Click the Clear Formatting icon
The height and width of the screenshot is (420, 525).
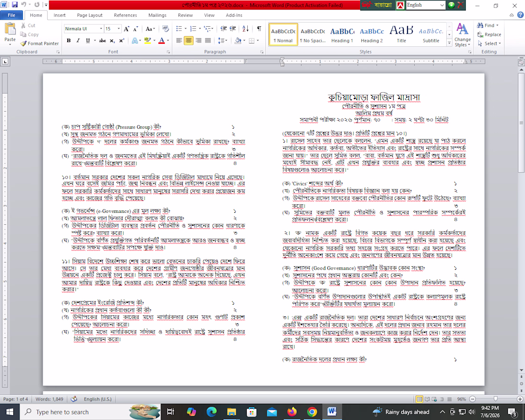pos(166,29)
